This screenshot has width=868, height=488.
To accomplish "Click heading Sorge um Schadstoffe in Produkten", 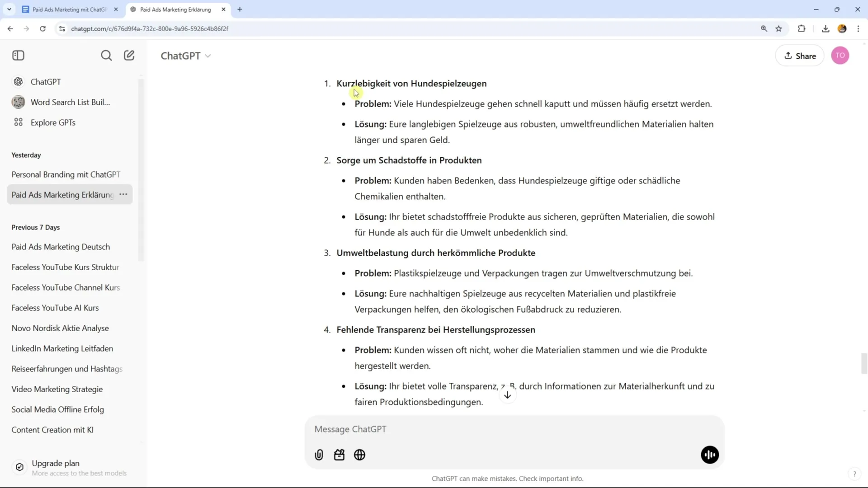I will 409,160.
